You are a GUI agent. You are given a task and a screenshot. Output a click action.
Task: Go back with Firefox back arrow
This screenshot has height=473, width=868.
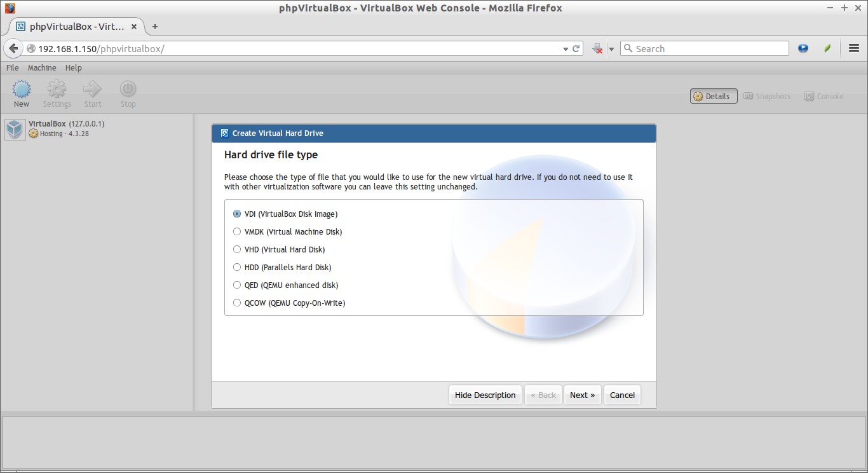click(13, 48)
